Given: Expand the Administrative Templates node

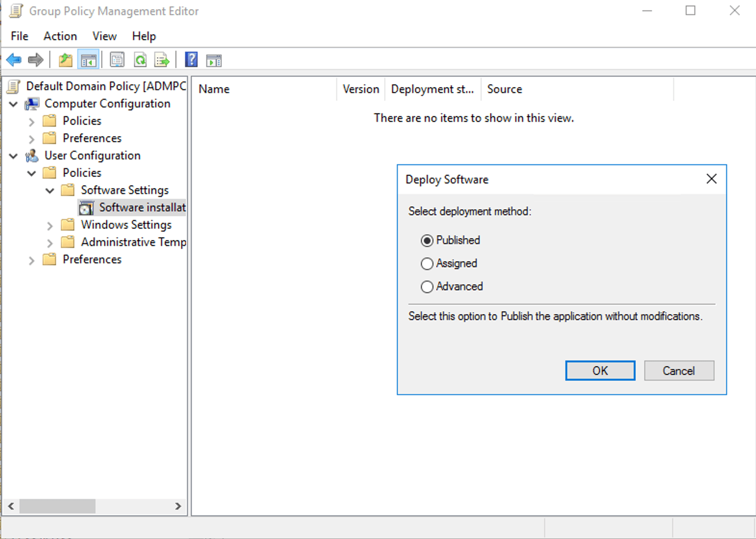Looking at the screenshot, I should coord(50,243).
